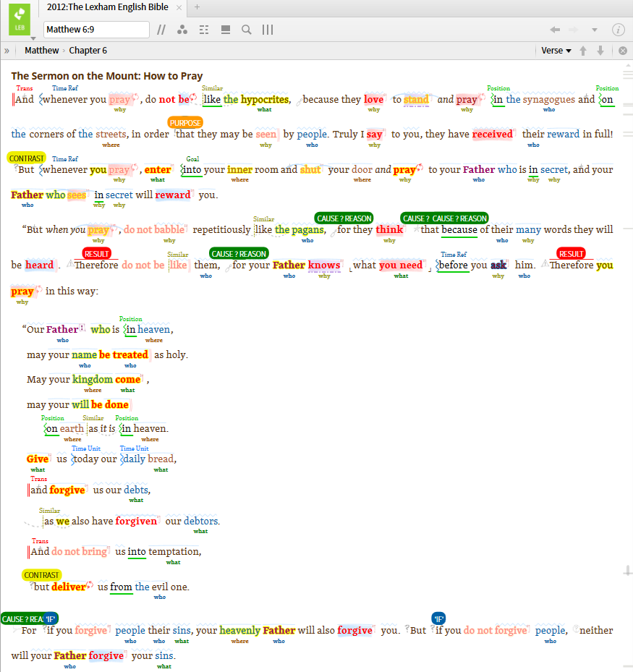This screenshot has height=672, width=633.
Task: Toggle the inline interlinear display icon
Action: 204,30
